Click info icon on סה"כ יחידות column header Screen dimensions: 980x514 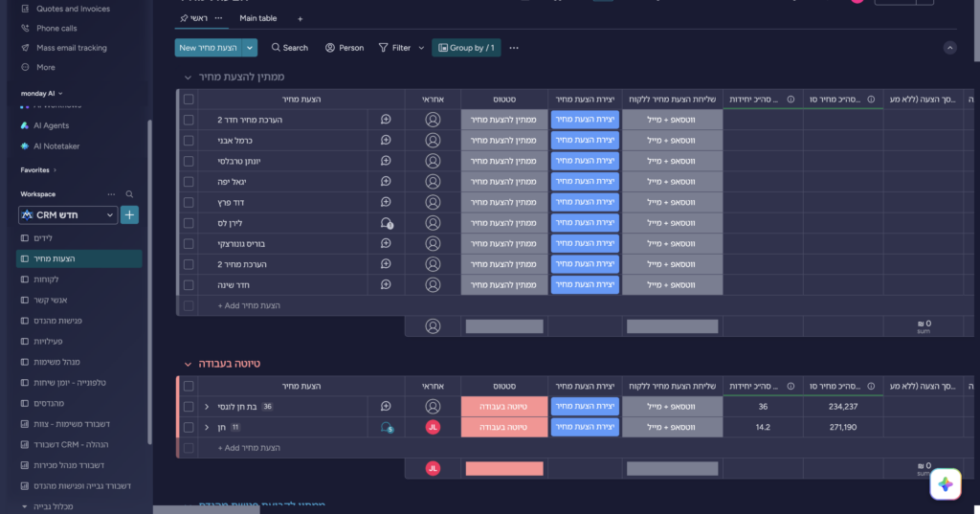pyautogui.click(x=791, y=100)
